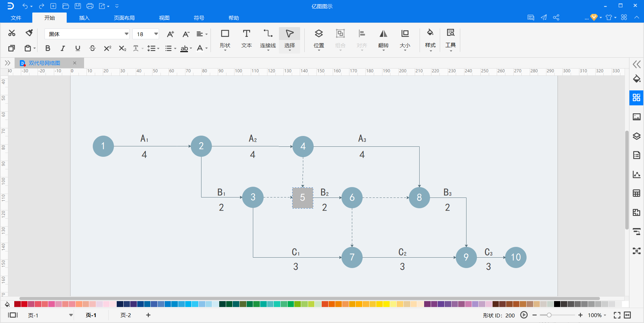Image resolution: width=644 pixels, height=323 pixels.
Task: Select the Text tool
Action: click(247, 39)
